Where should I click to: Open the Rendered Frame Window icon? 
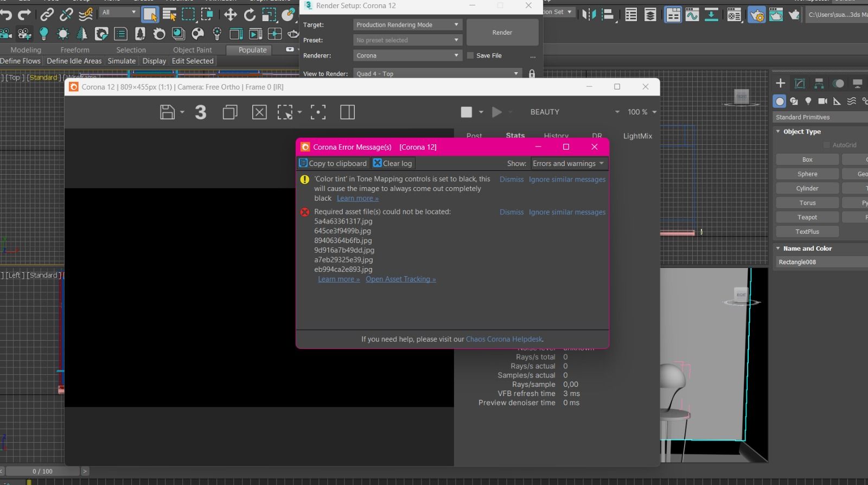click(776, 15)
